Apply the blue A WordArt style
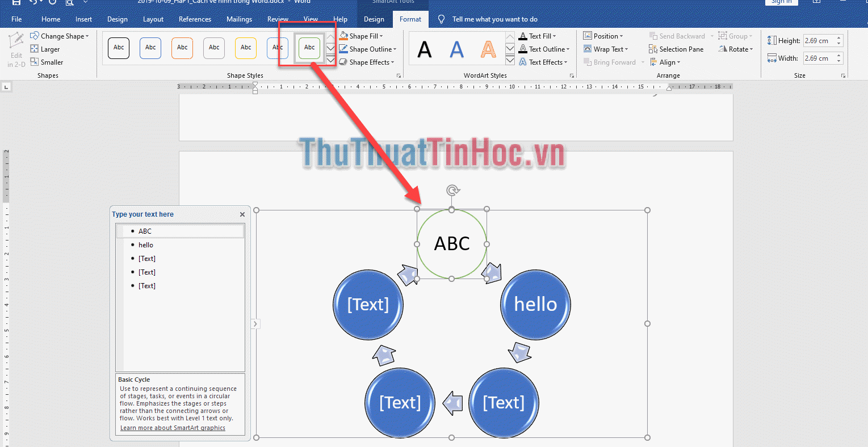Viewport: 868px width, 447px height. coord(456,49)
